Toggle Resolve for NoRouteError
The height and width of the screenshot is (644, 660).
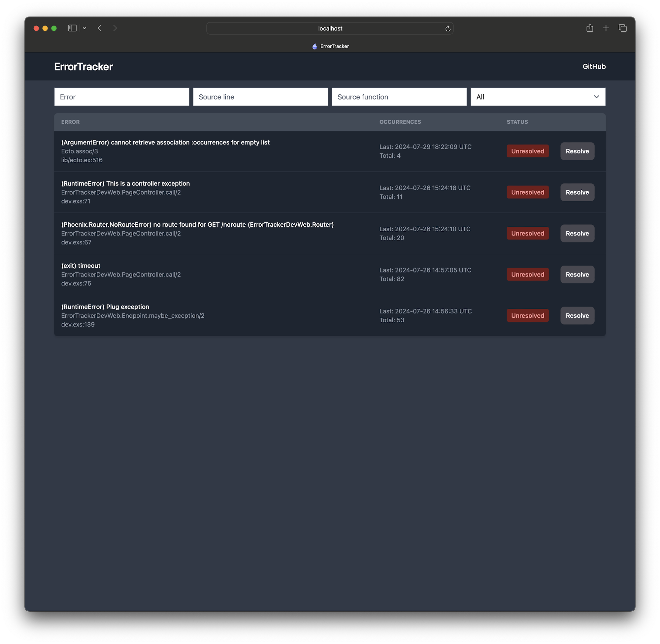[x=577, y=233]
